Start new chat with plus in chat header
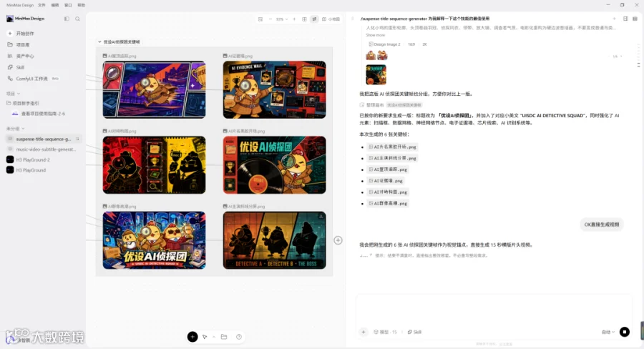The width and height of the screenshot is (644, 349). pyautogui.click(x=614, y=19)
